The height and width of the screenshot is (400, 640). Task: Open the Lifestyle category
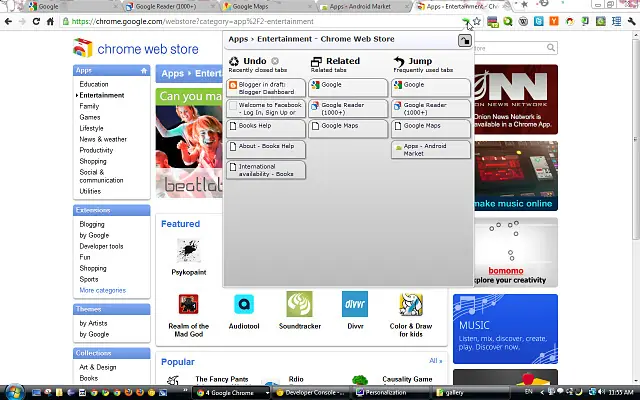point(91,128)
